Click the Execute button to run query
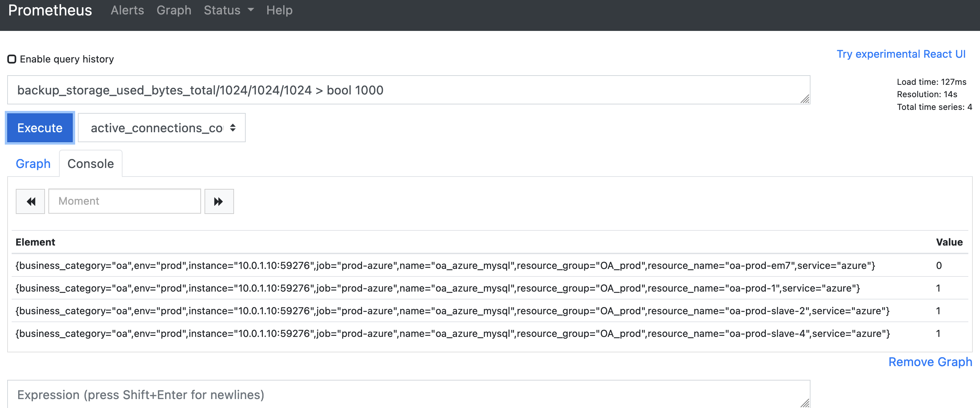980x408 pixels. (x=40, y=128)
